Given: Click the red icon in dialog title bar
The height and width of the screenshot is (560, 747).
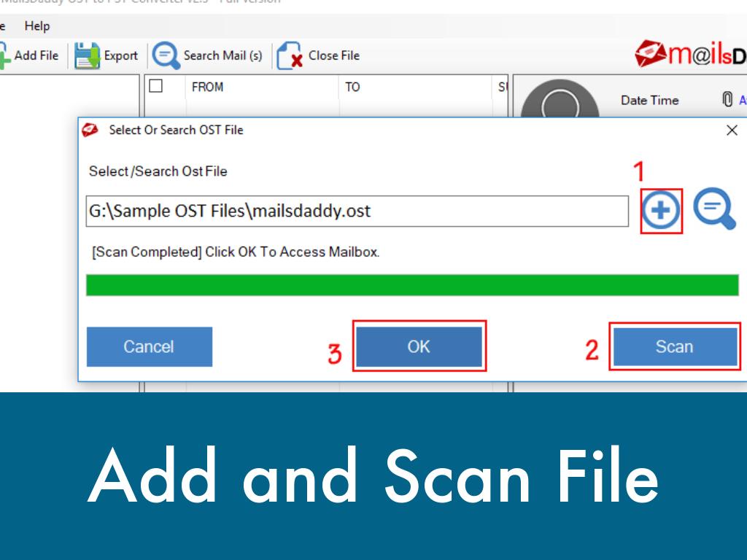Looking at the screenshot, I should pyautogui.click(x=92, y=130).
